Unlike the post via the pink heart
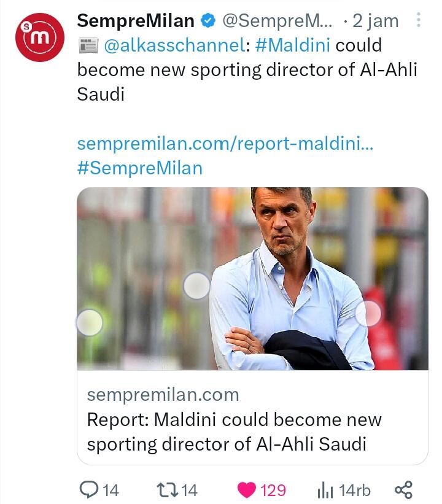Screen dimensions: 442x504 click(x=247, y=490)
